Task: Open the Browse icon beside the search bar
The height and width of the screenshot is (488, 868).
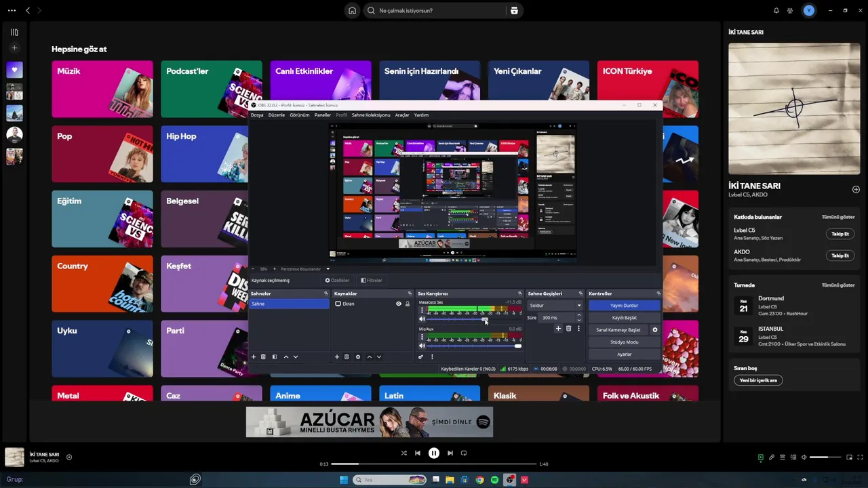Action: 514,10
